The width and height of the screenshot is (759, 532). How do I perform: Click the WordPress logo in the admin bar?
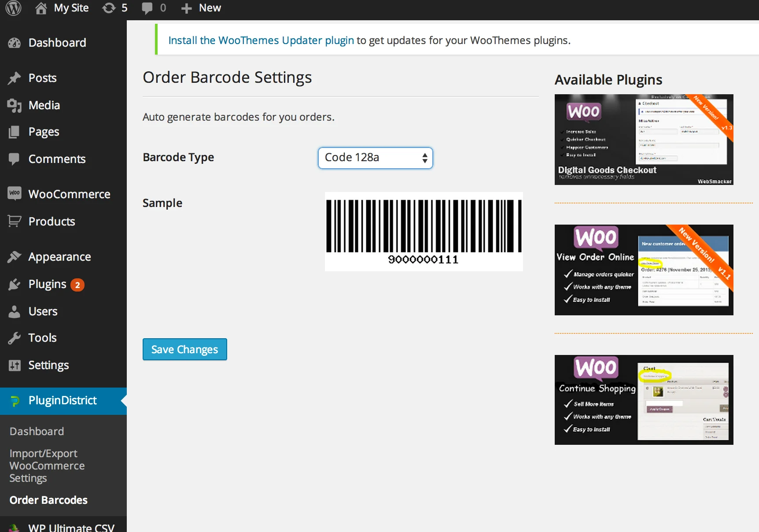(x=13, y=7)
